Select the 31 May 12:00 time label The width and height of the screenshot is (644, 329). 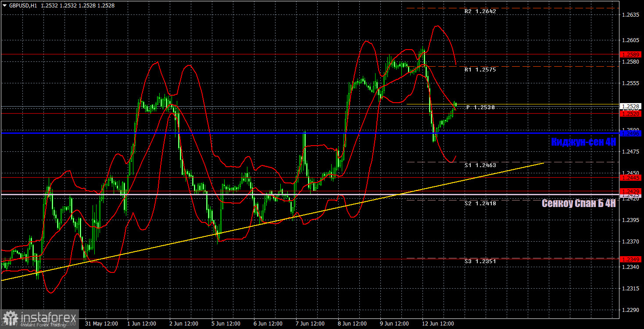[101, 324]
